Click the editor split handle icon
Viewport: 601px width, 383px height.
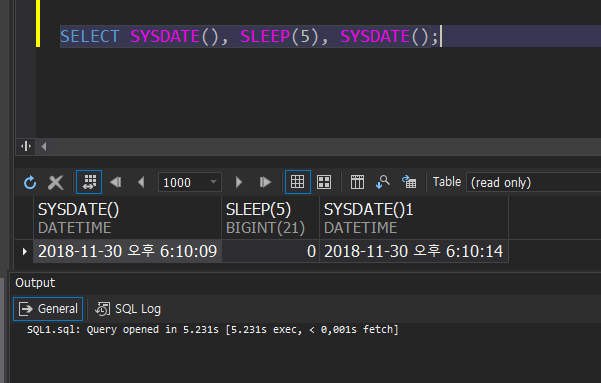(26, 146)
